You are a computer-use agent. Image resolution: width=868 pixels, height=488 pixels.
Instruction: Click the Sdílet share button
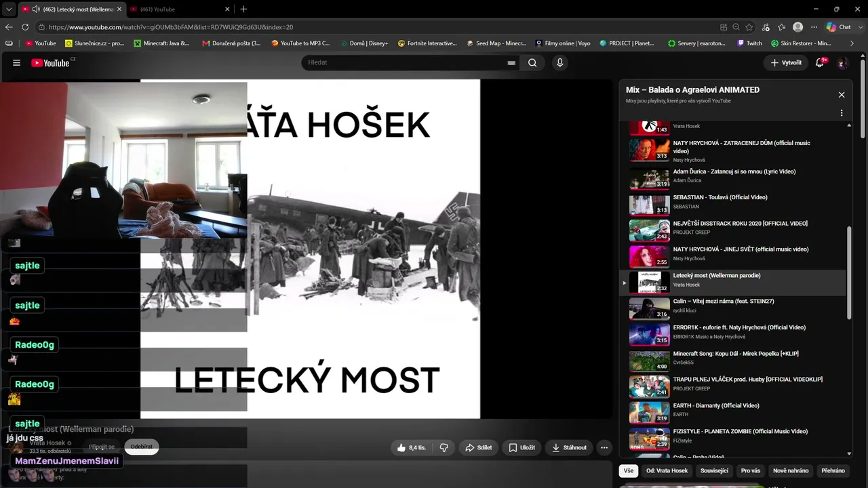tap(478, 447)
